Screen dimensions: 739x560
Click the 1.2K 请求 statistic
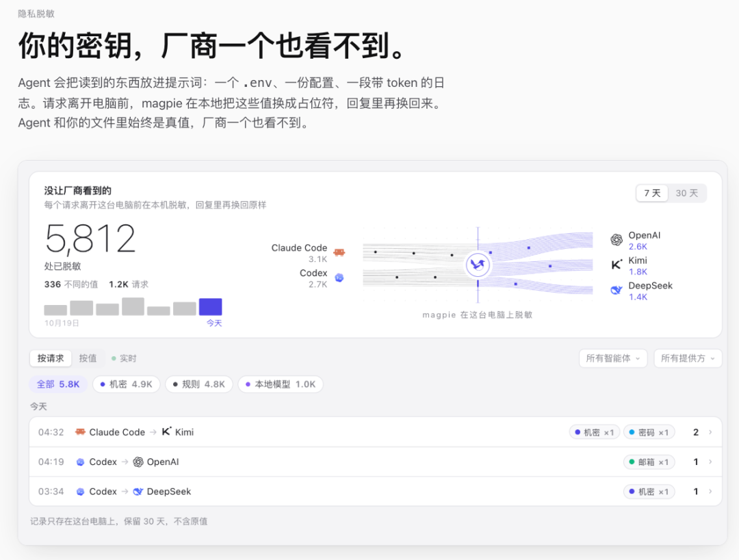click(x=129, y=284)
